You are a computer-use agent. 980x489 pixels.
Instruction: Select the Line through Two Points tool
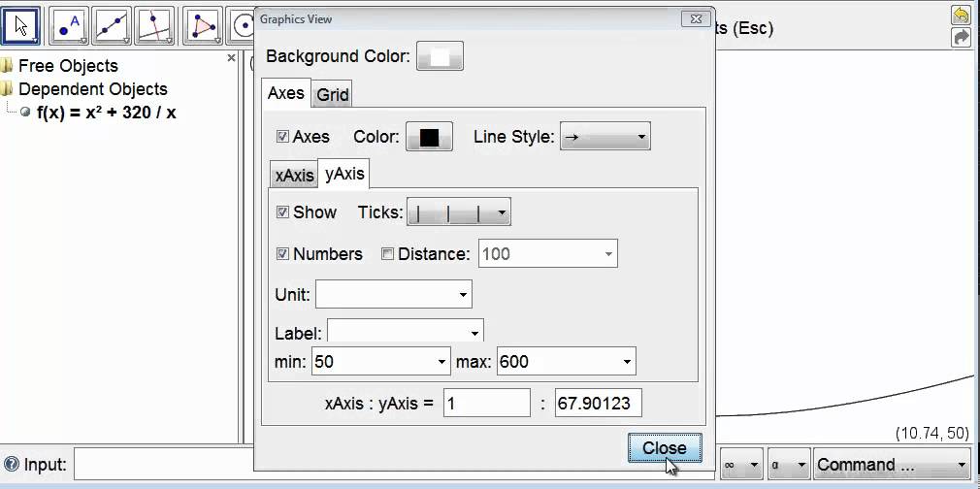click(112, 26)
